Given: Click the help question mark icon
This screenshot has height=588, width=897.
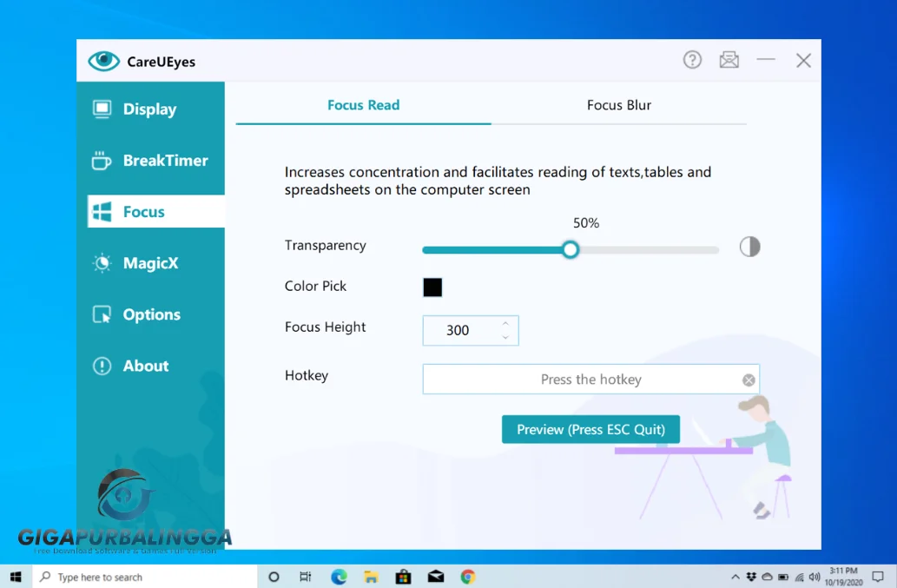Looking at the screenshot, I should [x=692, y=60].
